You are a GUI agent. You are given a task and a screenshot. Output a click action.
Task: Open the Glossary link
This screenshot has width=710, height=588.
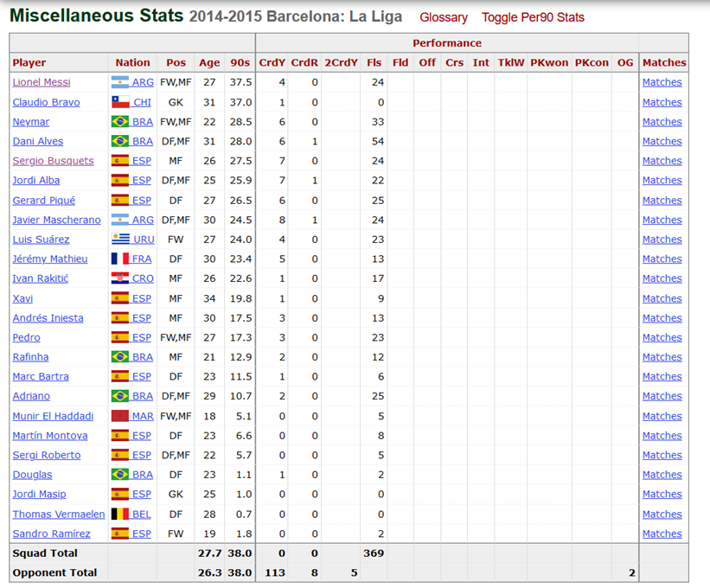444,17
